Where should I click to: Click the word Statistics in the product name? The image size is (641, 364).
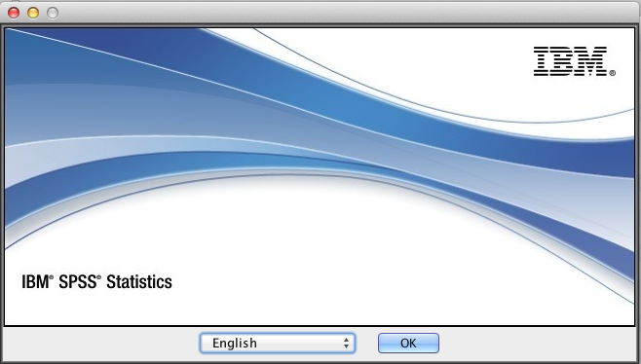pos(139,282)
